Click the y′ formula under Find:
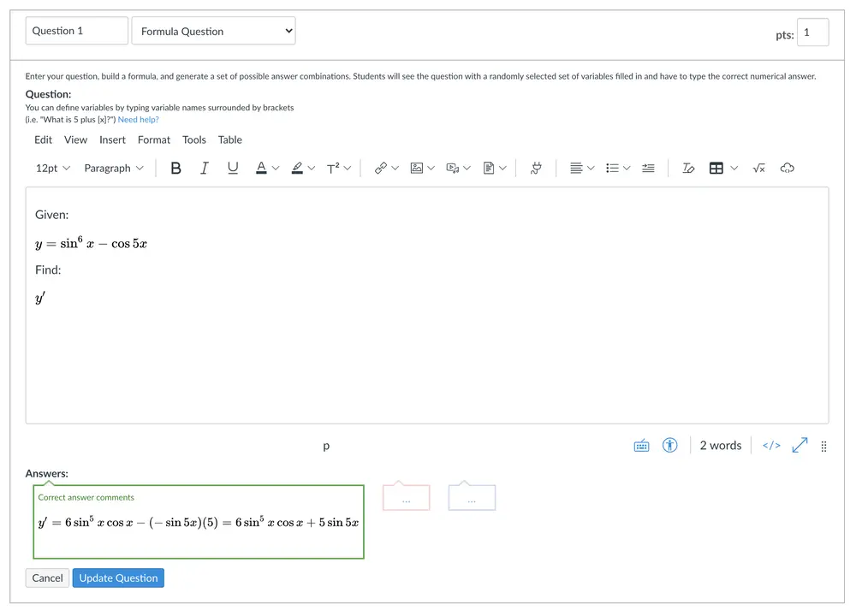The height and width of the screenshot is (616, 856). [40, 298]
